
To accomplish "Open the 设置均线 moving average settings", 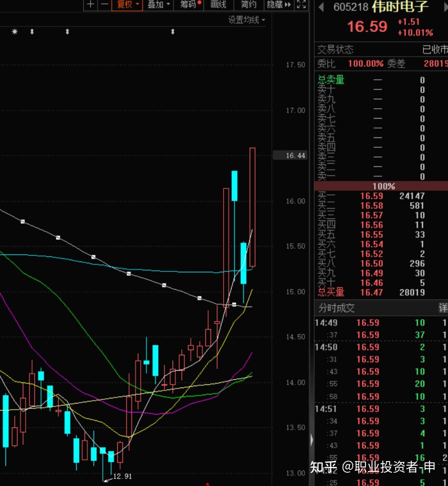I will click(246, 20).
